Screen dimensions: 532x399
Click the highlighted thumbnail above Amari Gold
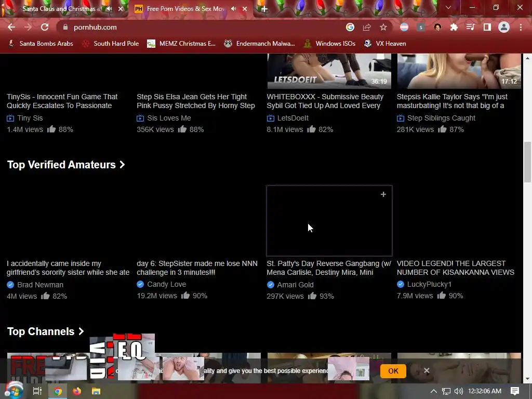tap(329, 220)
